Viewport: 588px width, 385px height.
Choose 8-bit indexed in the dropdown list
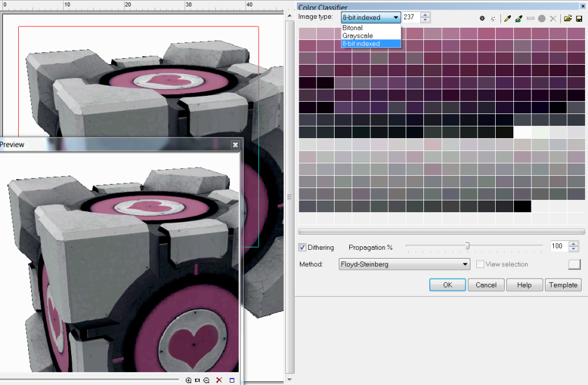pos(371,43)
